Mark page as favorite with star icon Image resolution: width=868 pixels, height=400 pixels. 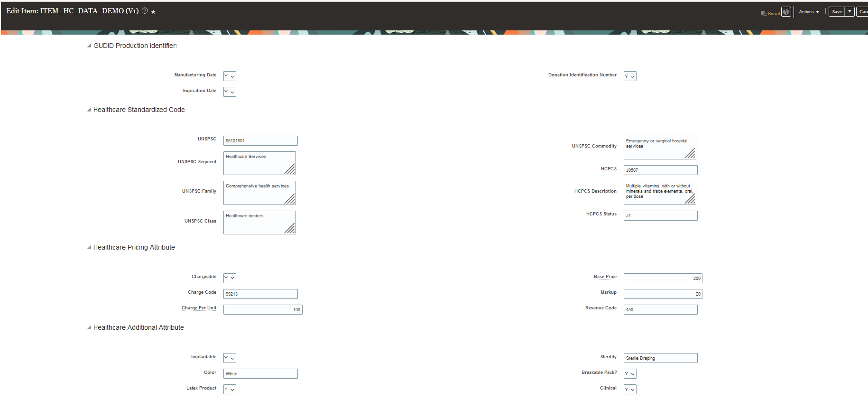point(153,12)
